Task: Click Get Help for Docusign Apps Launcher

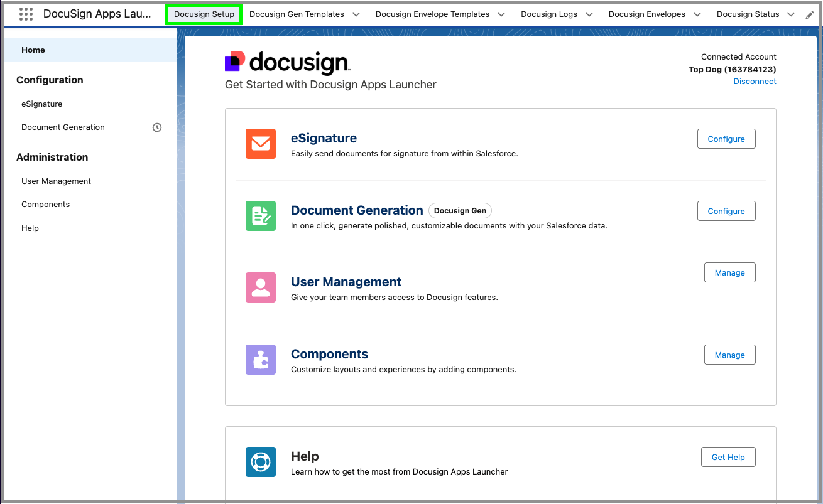Action: pyautogui.click(x=728, y=457)
